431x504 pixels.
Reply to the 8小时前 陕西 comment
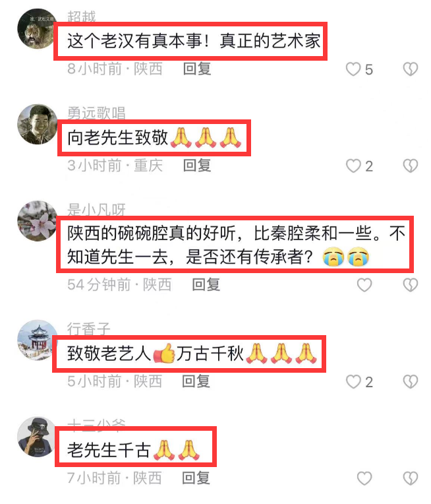point(197,69)
